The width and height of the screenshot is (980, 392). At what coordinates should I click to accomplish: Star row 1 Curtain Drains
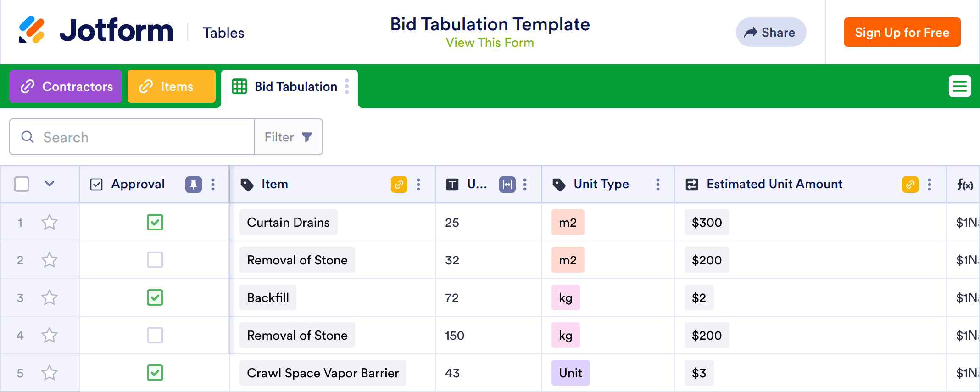coord(50,223)
